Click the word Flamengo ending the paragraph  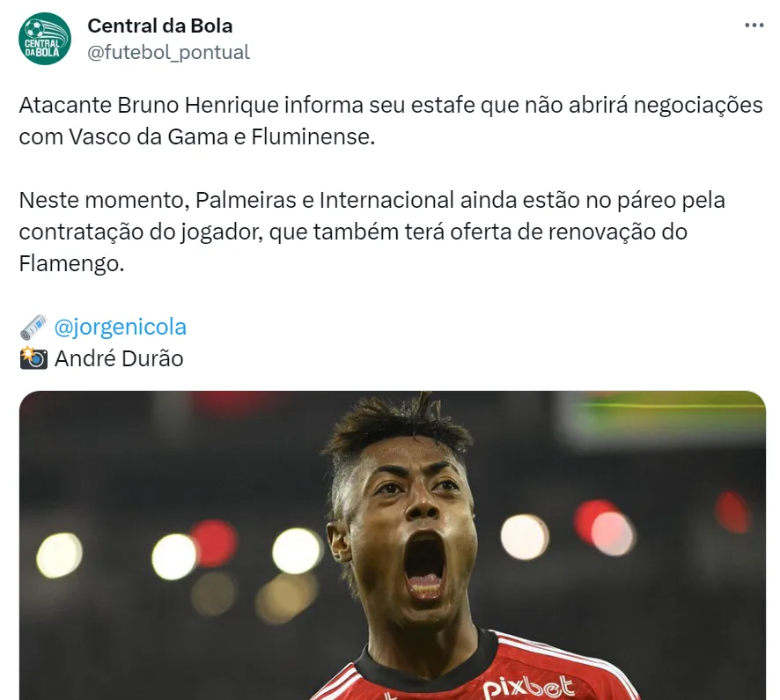(x=71, y=263)
